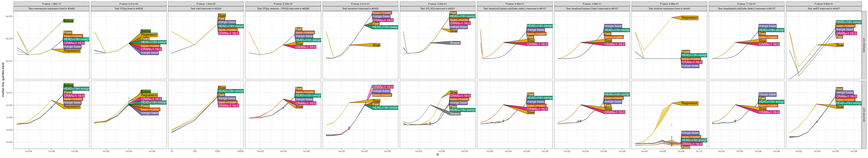Click the 'N' x-axis title
Viewport: 868px width, 158px height.
click(x=437, y=155)
